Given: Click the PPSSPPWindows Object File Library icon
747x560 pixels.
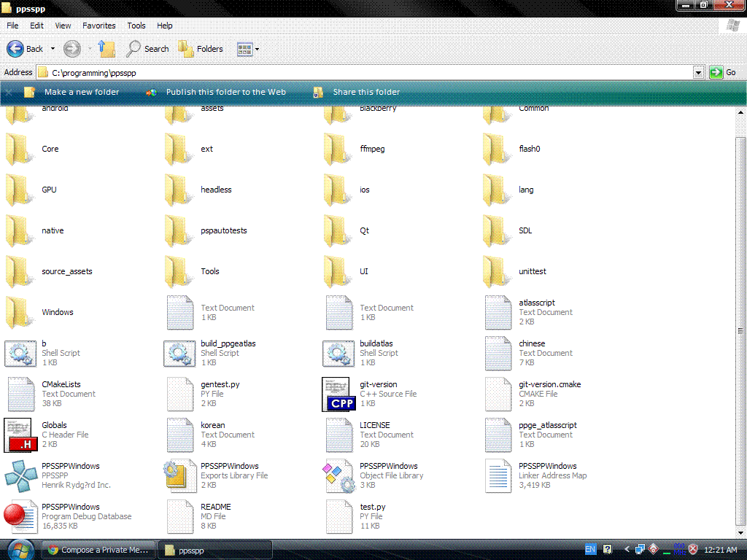Looking at the screenshot, I should 338,475.
